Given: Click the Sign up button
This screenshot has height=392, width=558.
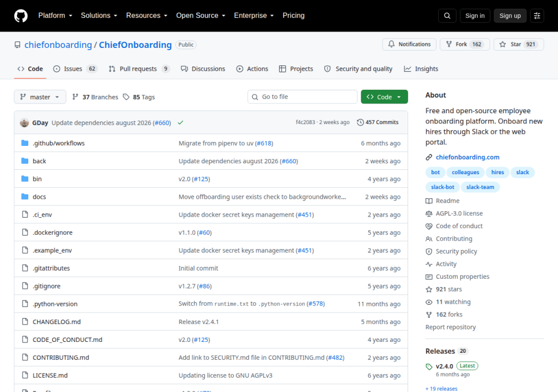Looking at the screenshot, I should coord(510,16).
